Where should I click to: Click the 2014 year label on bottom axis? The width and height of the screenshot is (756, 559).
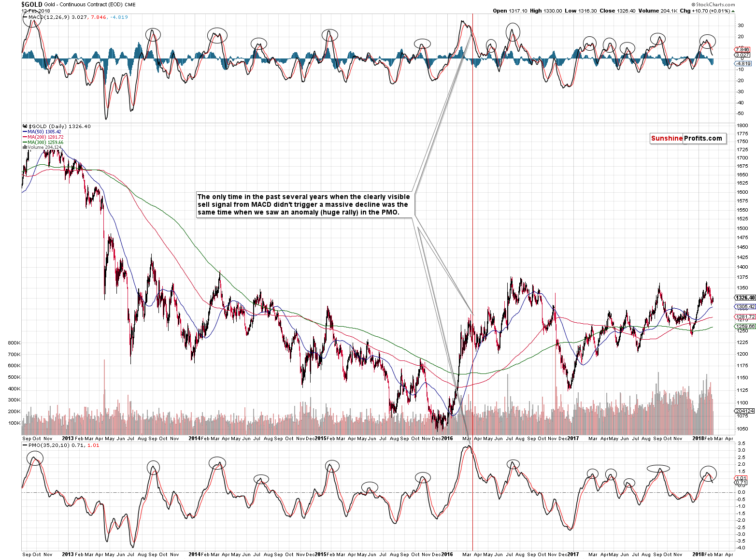pos(194,554)
